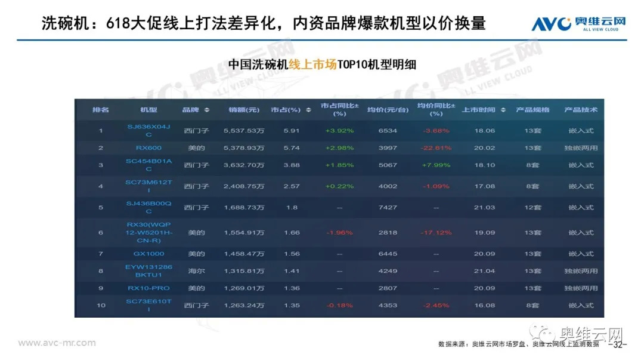Open model link EYW131286BKTU1

click(148, 270)
